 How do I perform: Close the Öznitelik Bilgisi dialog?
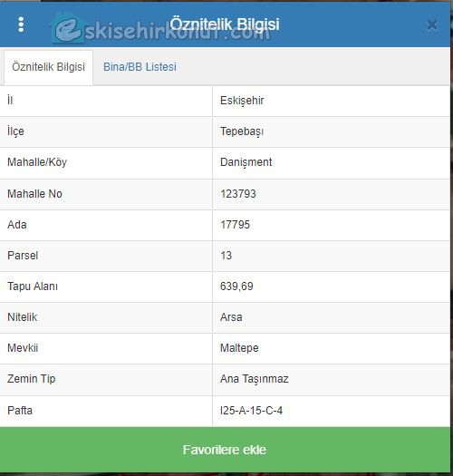click(x=432, y=24)
